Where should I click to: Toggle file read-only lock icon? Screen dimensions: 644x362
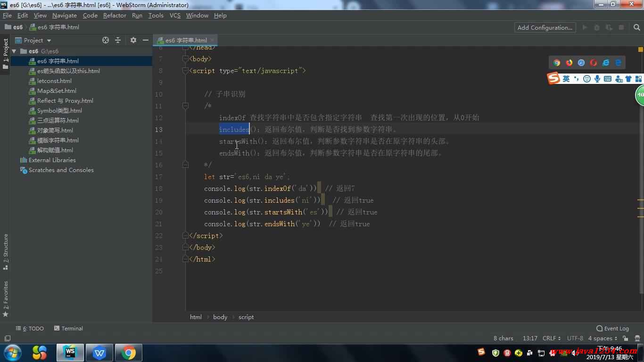coord(625,338)
